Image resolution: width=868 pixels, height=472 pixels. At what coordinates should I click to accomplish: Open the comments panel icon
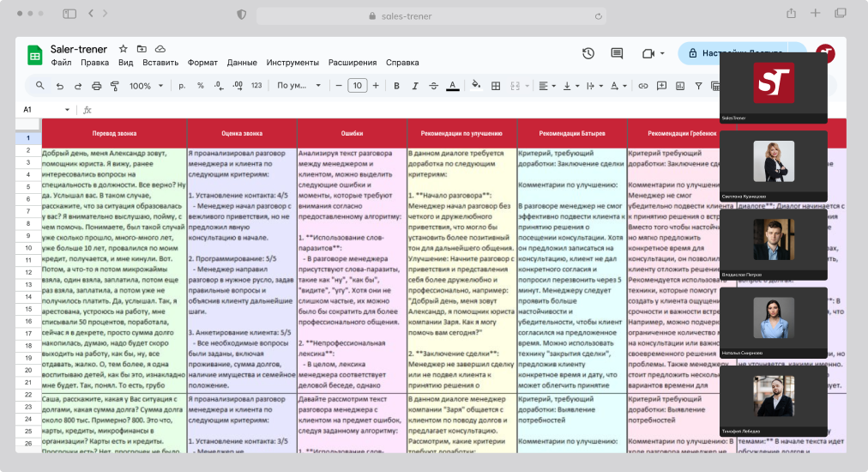point(617,53)
